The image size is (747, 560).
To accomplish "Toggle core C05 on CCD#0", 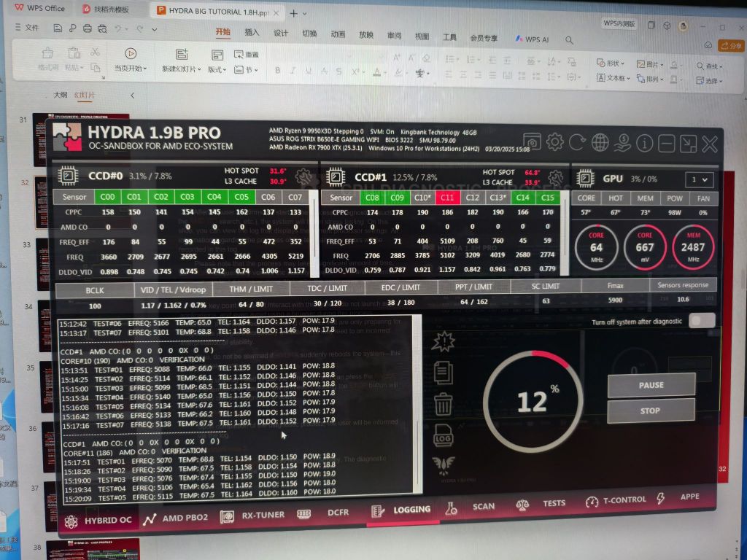I will [241, 197].
